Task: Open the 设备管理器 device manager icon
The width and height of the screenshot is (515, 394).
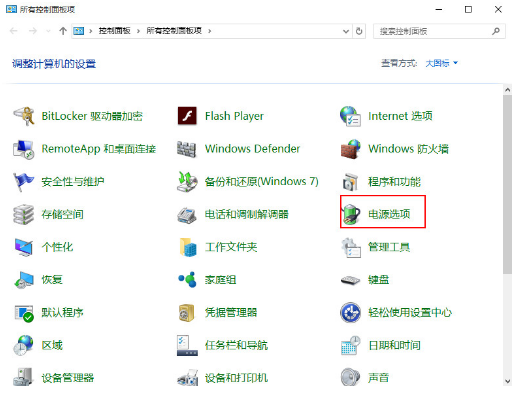Action: [x=23, y=377]
